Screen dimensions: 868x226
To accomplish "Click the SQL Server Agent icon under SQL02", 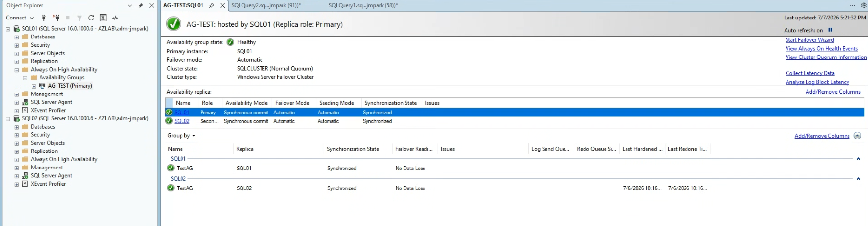I will (x=25, y=176).
